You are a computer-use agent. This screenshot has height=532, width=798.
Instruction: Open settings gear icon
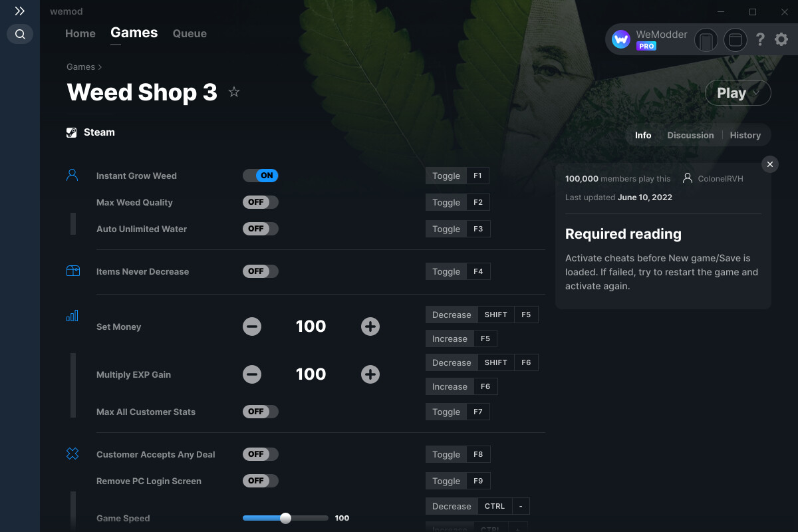(x=781, y=40)
